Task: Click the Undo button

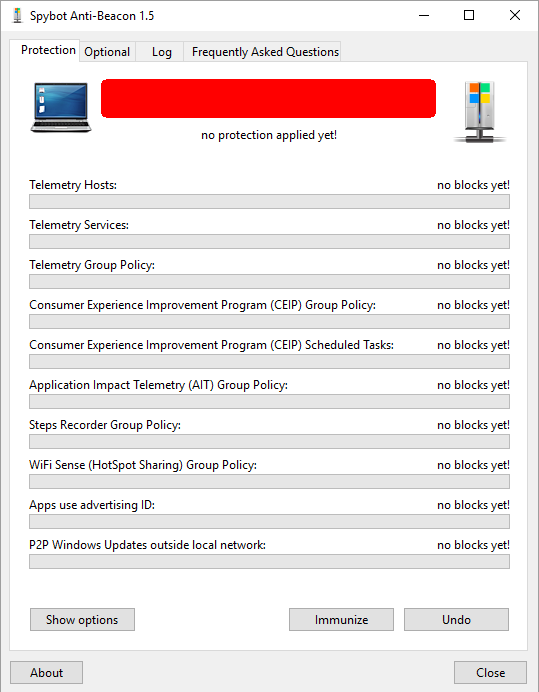Action: coord(456,620)
